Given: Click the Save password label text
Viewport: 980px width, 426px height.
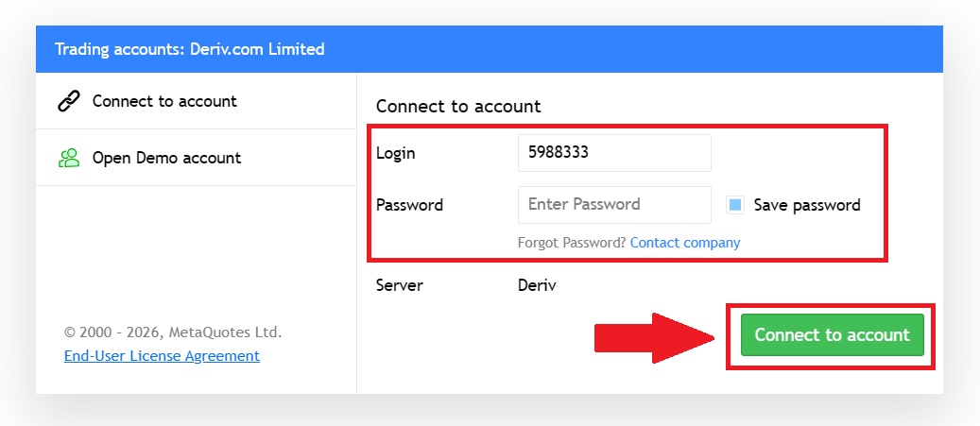Looking at the screenshot, I should point(807,205).
